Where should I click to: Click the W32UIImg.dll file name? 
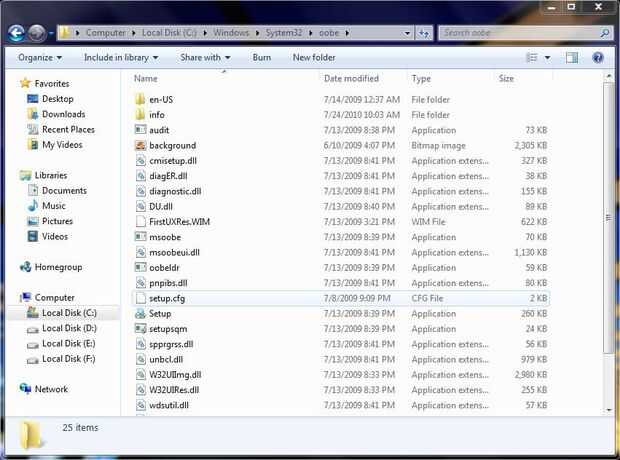tap(175, 375)
